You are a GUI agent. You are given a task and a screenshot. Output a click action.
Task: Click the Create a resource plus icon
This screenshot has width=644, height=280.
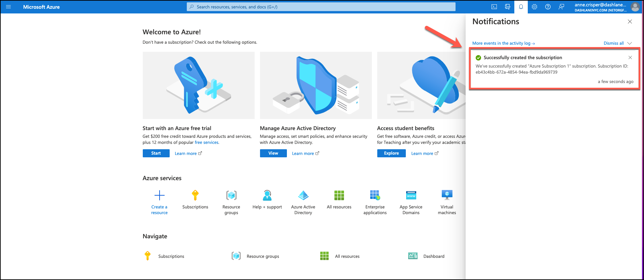pos(159,195)
